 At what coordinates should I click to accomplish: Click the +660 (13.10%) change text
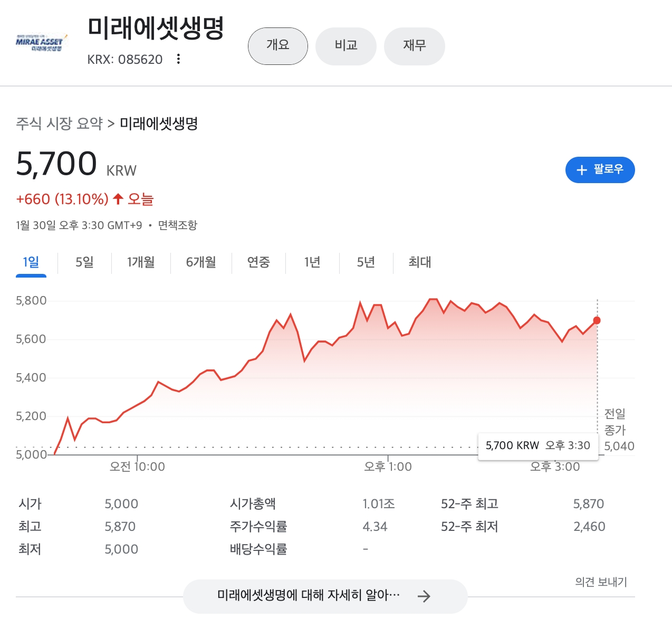[x=62, y=199]
